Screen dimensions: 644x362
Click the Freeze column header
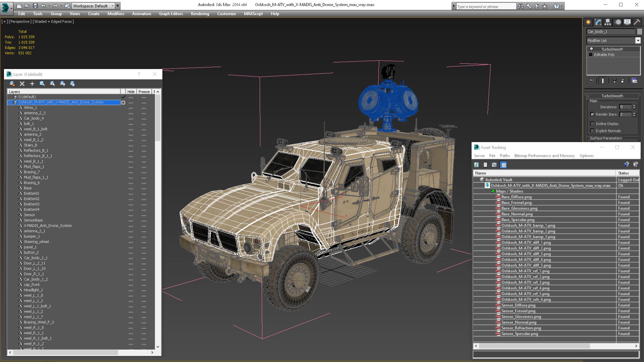pos(144,92)
